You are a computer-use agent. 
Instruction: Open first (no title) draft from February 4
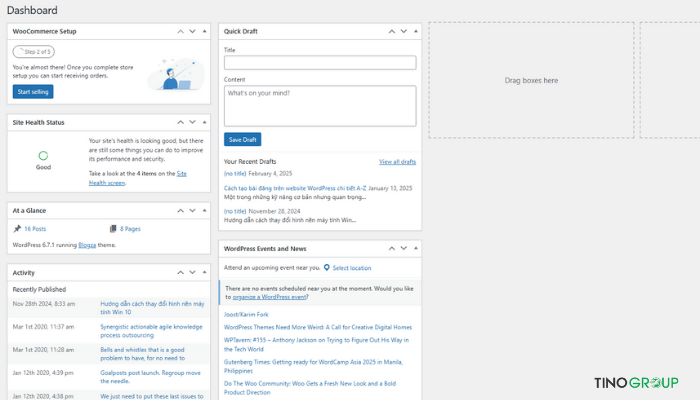[235, 173]
